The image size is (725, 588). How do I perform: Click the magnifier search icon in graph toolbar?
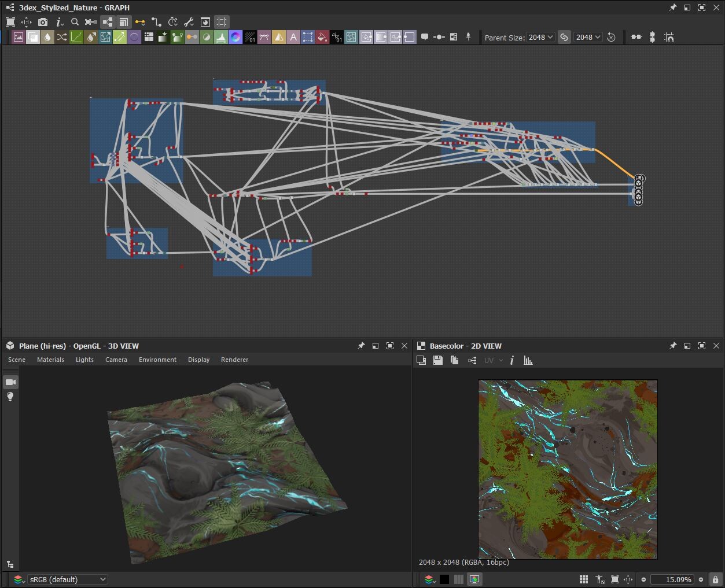coord(75,22)
